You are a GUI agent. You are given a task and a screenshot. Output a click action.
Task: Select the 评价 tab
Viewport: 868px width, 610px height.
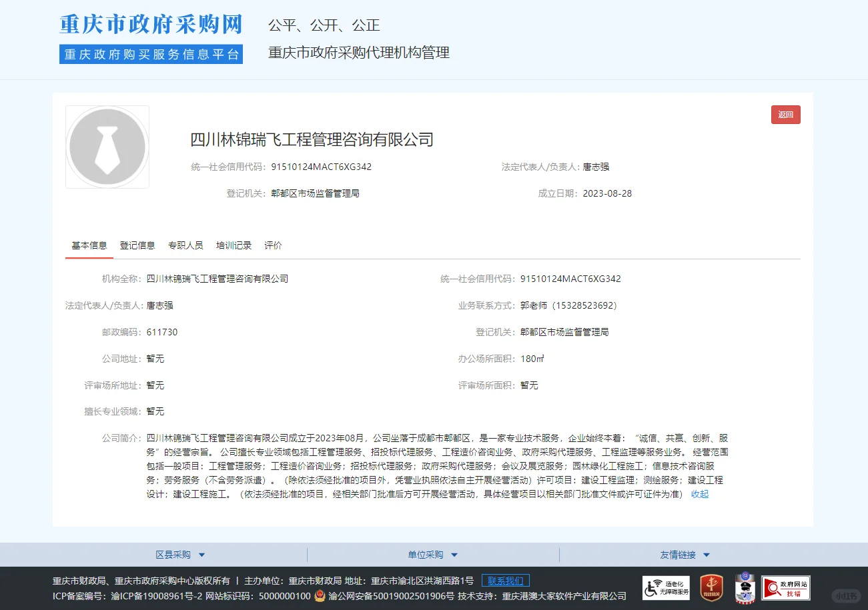273,245
